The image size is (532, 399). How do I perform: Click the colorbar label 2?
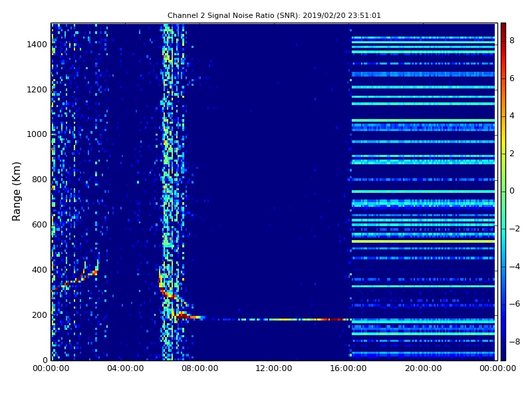pyautogui.click(x=512, y=154)
